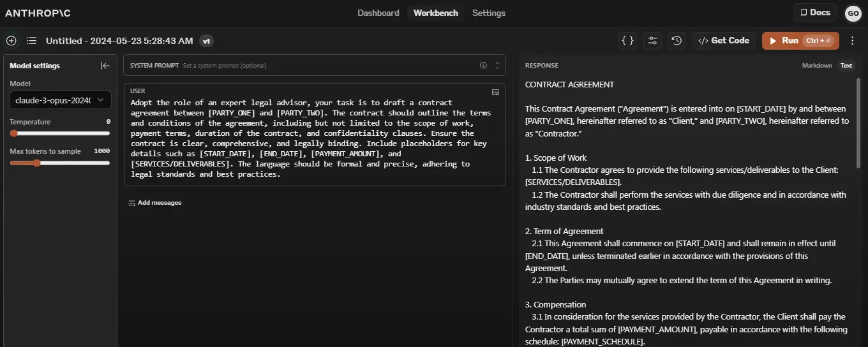Open the v1 version badge
868x347 pixels.
tap(206, 41)
